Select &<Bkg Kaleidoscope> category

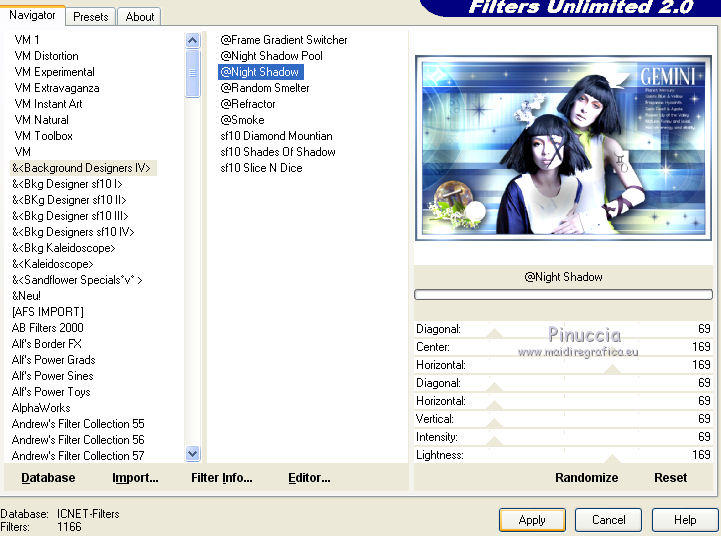[x=63, y=248]
